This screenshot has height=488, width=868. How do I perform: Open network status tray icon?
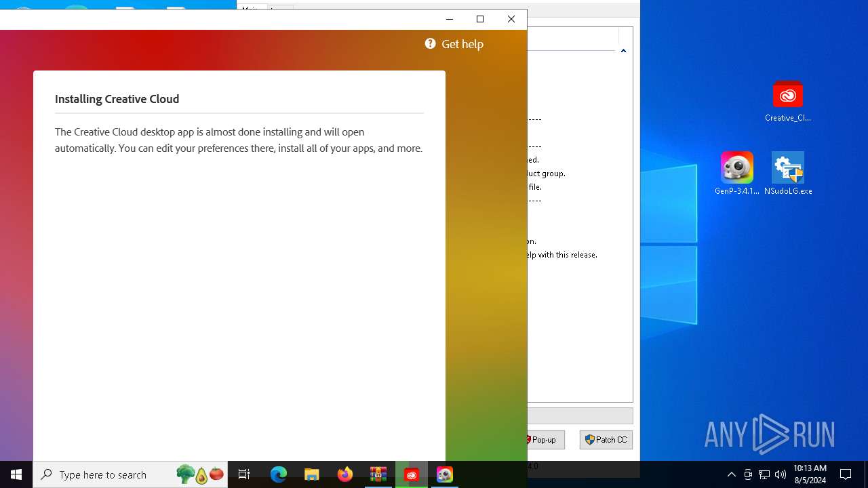click(764, 474)
